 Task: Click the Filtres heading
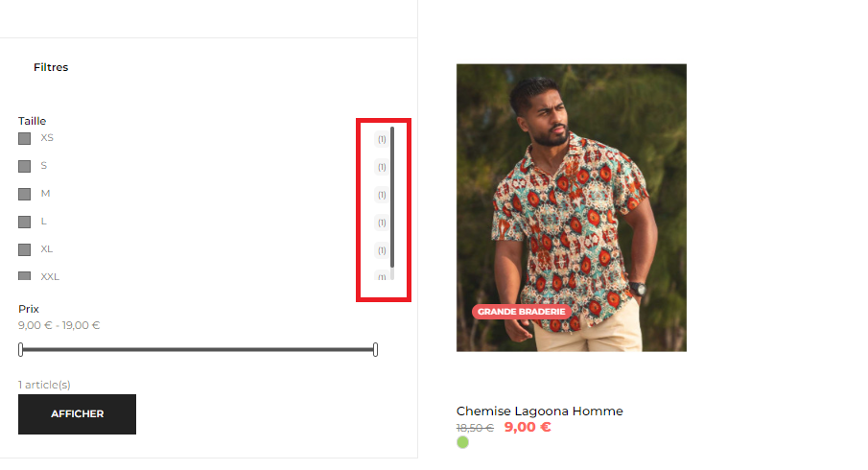(x=51, y=67)
